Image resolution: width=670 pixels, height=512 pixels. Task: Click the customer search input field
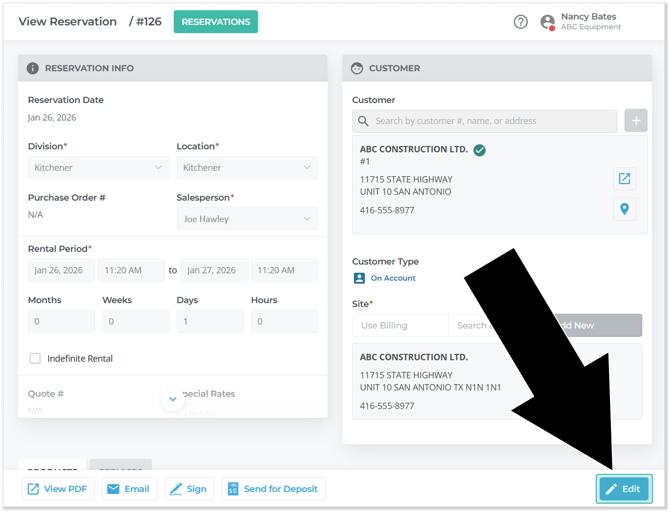[x=485, y=121]
